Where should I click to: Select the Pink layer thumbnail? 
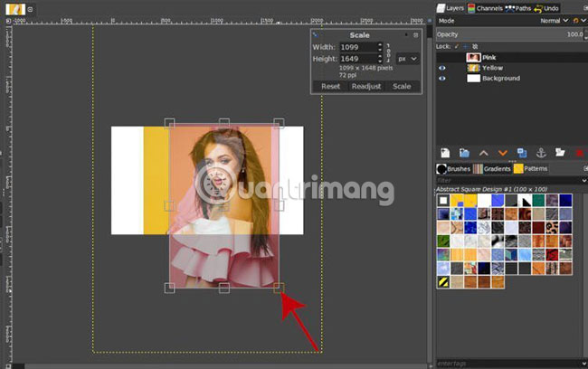[472, 57]
